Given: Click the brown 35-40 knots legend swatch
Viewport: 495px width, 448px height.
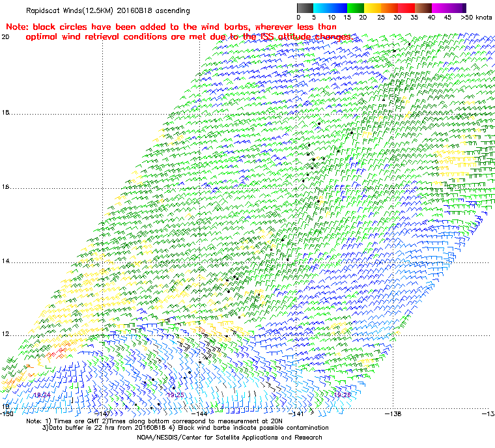Looking at the screenshot, I should [423, 8].
